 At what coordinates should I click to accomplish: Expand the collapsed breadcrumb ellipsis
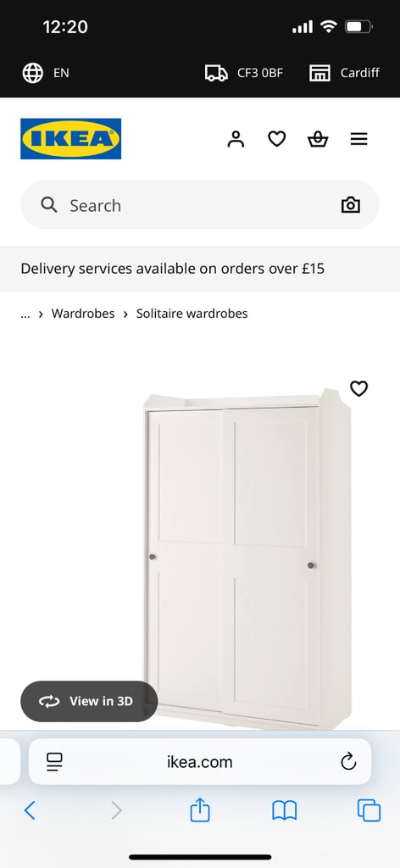pyautogui.click(x=25, y=314)
